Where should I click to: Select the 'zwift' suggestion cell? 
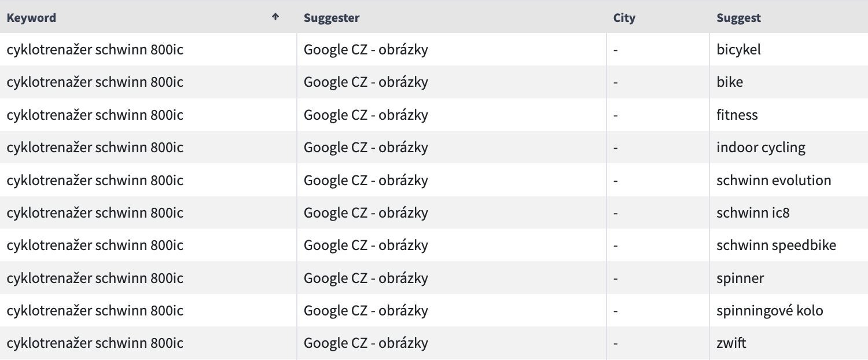(x=789, y=343)
